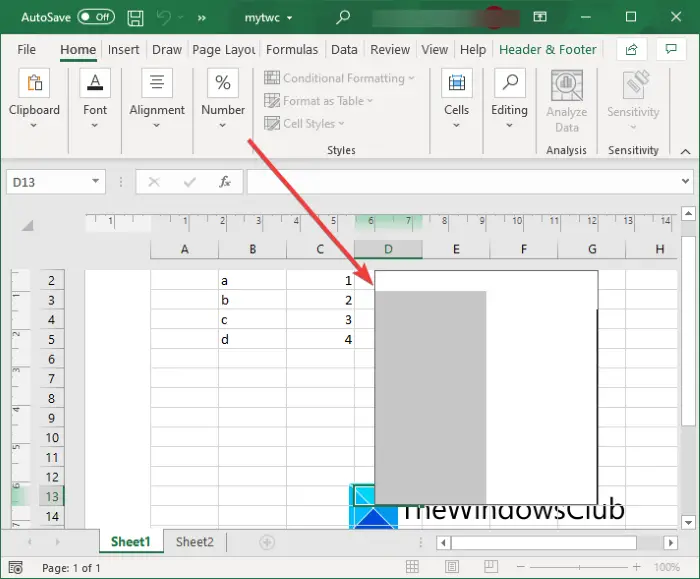Click inside the formula bar
Viewport: 700px width, 579px height.
(462, 182)
